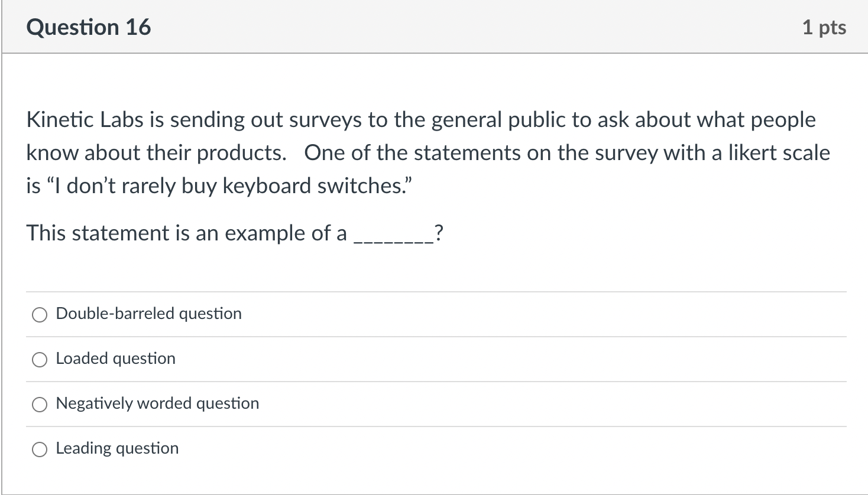
Task: Click the circle next to Leading question
Action: coord(39,449)
